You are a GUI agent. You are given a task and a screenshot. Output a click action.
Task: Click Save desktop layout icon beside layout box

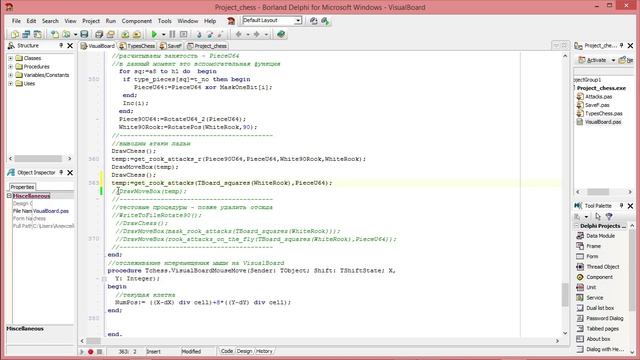point(313,21)
